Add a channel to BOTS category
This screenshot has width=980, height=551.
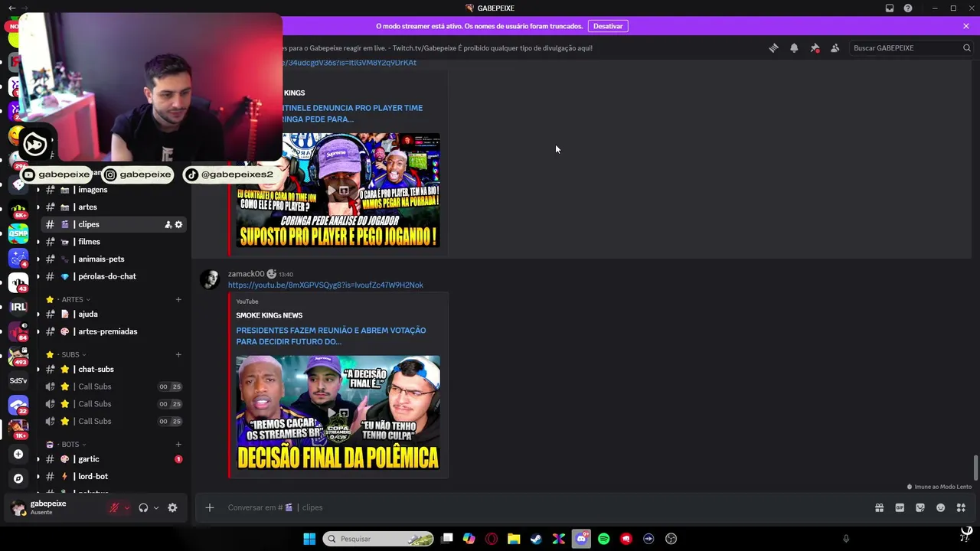click(x=178, y=444)
